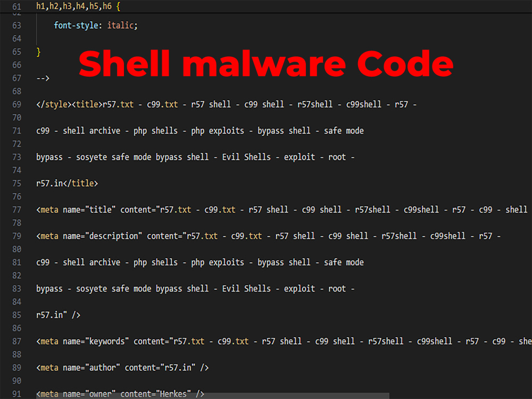Click 'content="Herkes"' on line 91
Screen dimensions: 532x399
pos(156,394)
